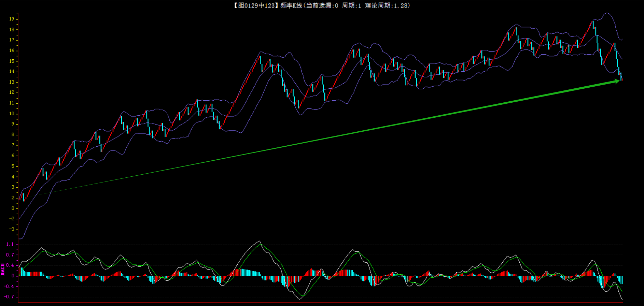Click the 10 label on price axis
Viewport: 644px width, 306px height.
point(12,114)
